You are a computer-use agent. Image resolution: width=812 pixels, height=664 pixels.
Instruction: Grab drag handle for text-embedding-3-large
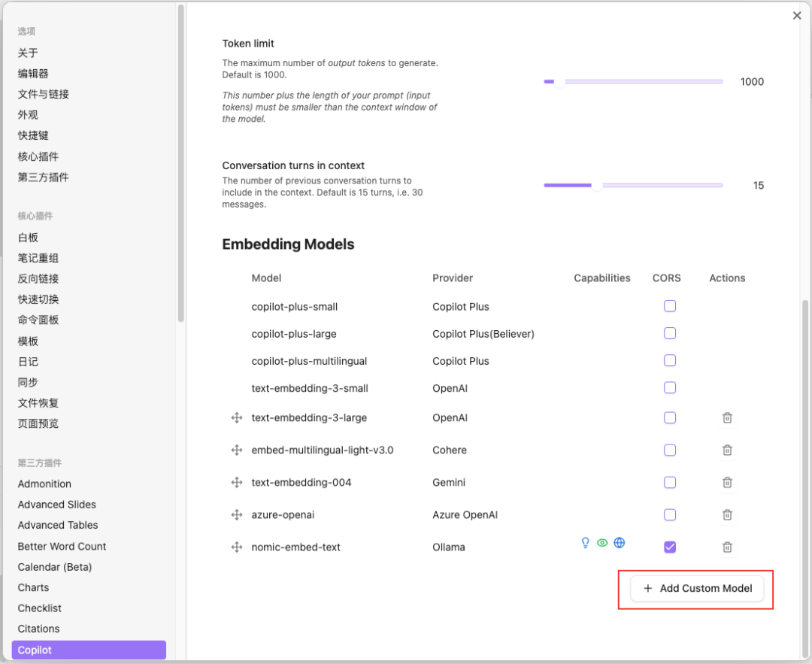(x=237, y=417)
